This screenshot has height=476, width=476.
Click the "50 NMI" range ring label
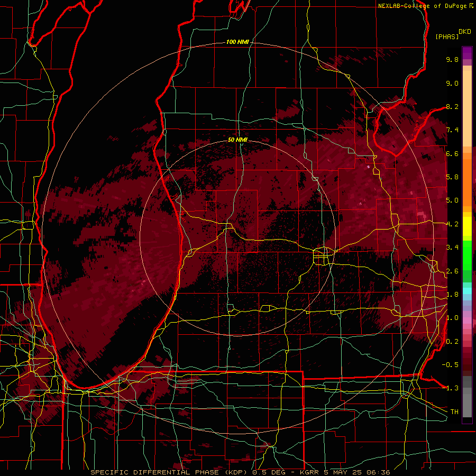tap(237, 140)
